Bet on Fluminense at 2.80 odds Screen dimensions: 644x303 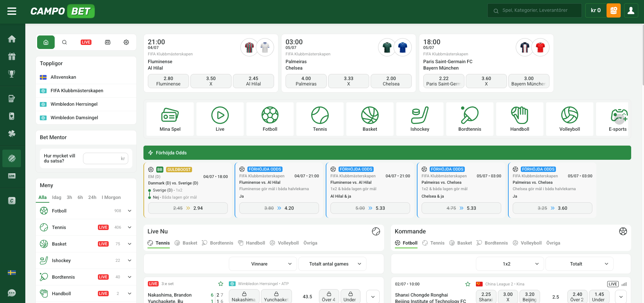click(168, 81)
